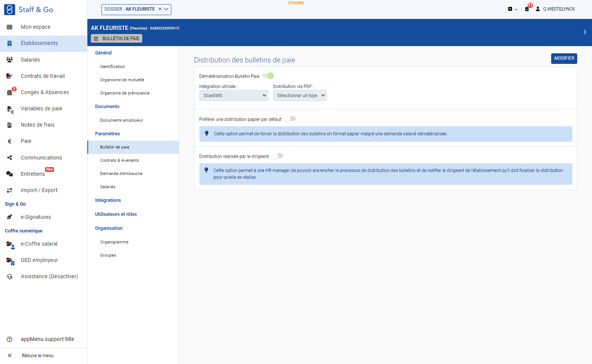
Task: Open the Distribution via PDF dropdown
Action: 300,96
